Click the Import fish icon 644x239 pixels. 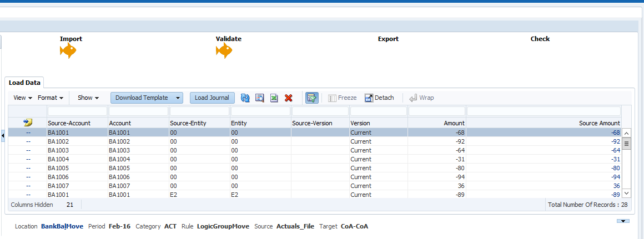click(68, 51)
